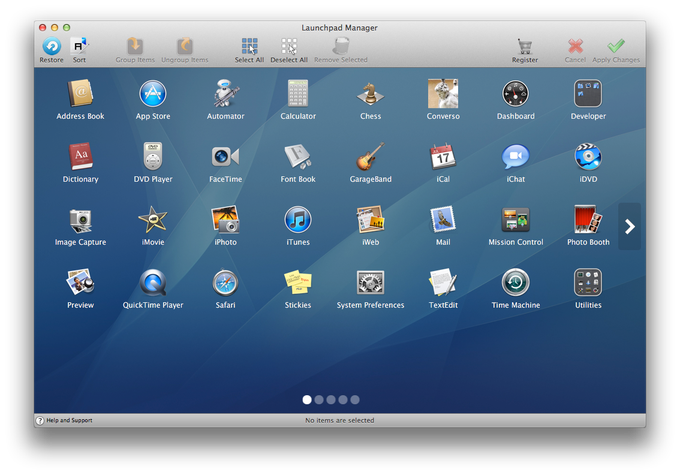Click the Register shopping cart icon
The width and height of the screenshot is (680, 475).
point(524,46)
